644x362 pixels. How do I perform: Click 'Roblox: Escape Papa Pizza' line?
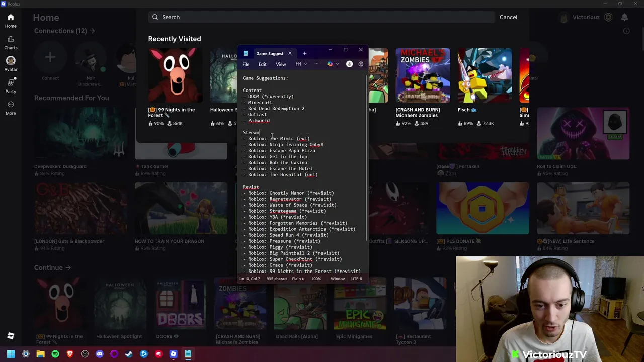(x=279, y=150)
